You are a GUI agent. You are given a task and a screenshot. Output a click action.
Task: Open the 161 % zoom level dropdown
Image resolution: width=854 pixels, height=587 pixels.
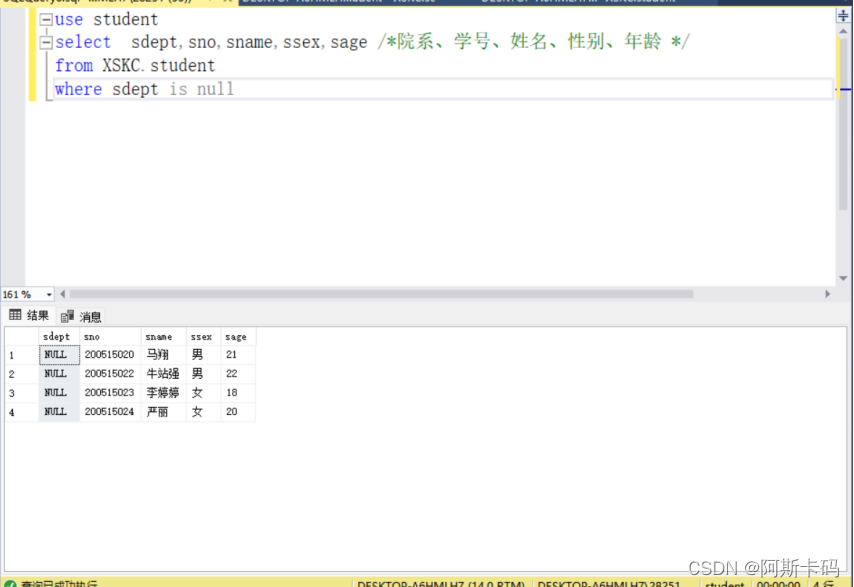[x=49, y=295]
